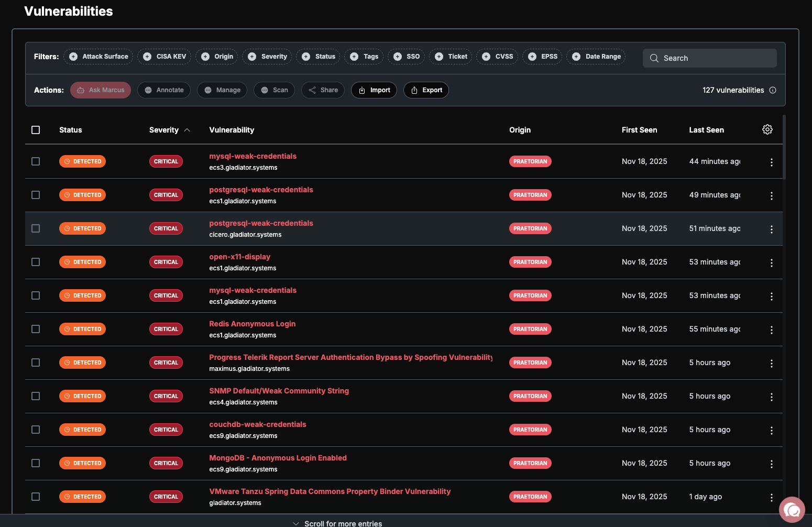The width and height of the screenshot is (812, 527).
Task: Open the MongoDB - Anonymous Login Enabled link
Action: pos(278,458)
